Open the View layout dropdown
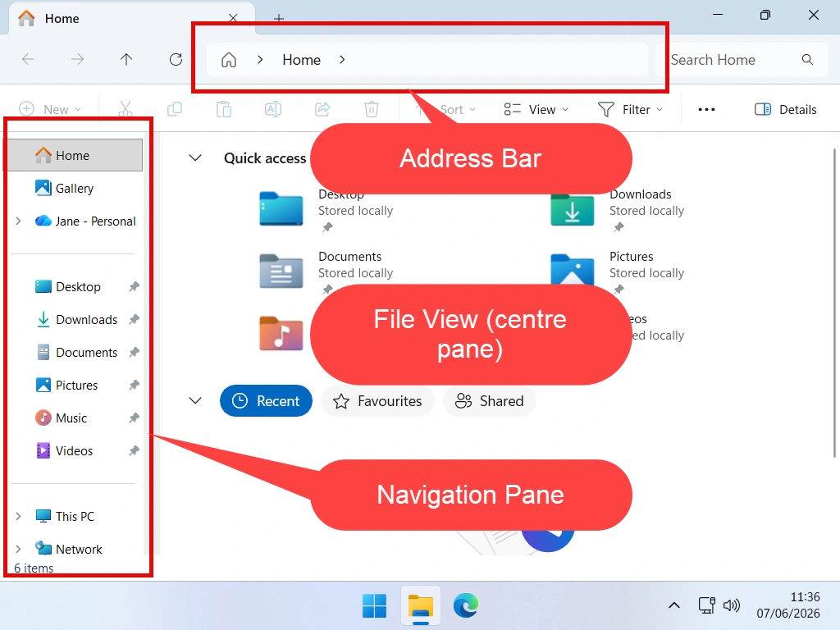 [x=536, y=109]
